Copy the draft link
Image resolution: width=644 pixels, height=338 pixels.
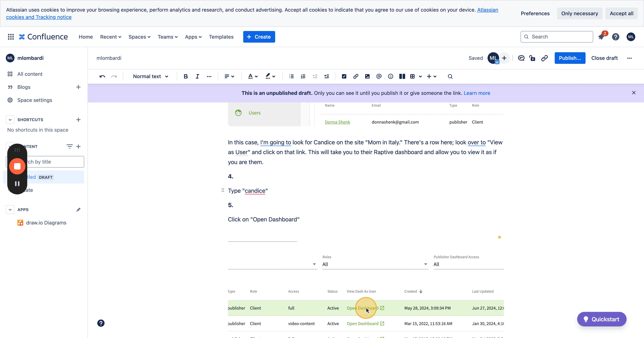tap(545, 58)
